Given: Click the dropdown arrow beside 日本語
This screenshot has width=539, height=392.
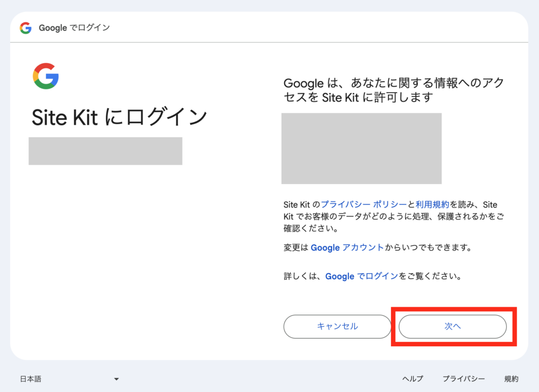Looking at the screenshot, I should 116,379.
